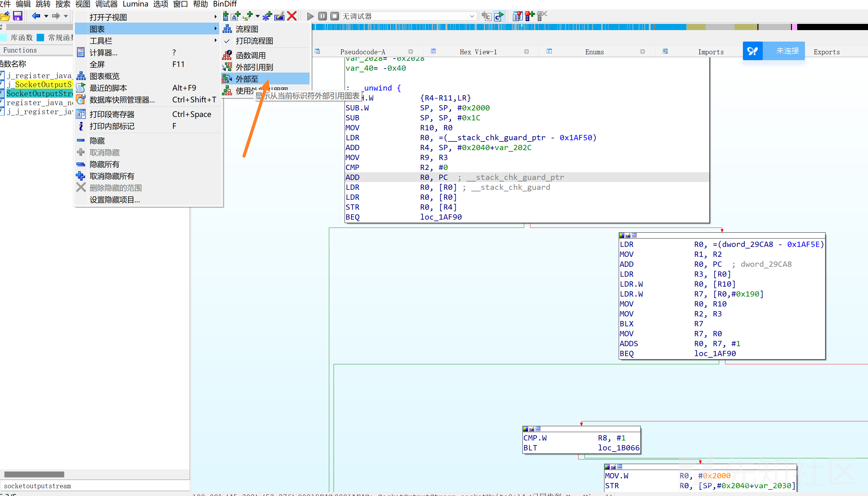Click the gray forward navigation arrow

point(56,16)
